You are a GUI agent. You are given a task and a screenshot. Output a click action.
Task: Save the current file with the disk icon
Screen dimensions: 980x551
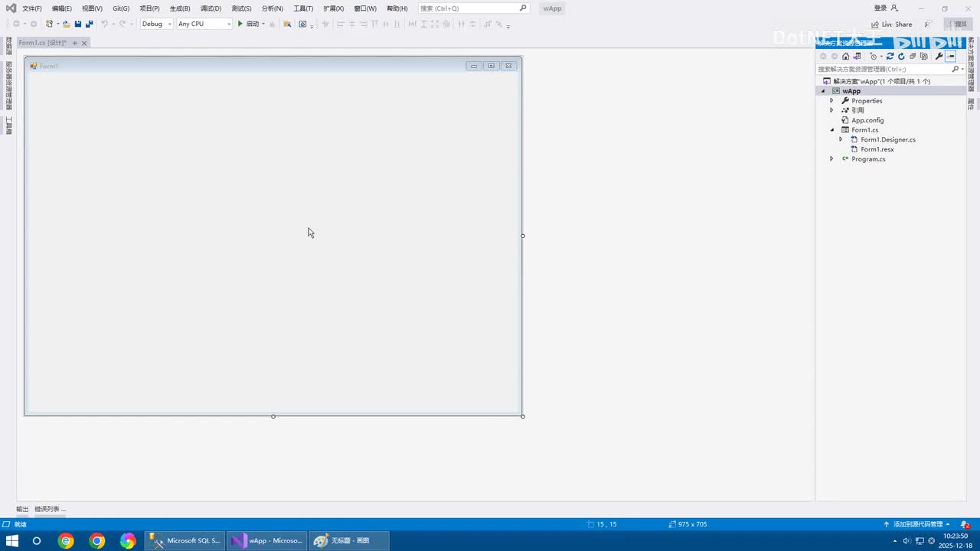pyautogui.click(x=78, y=24)
